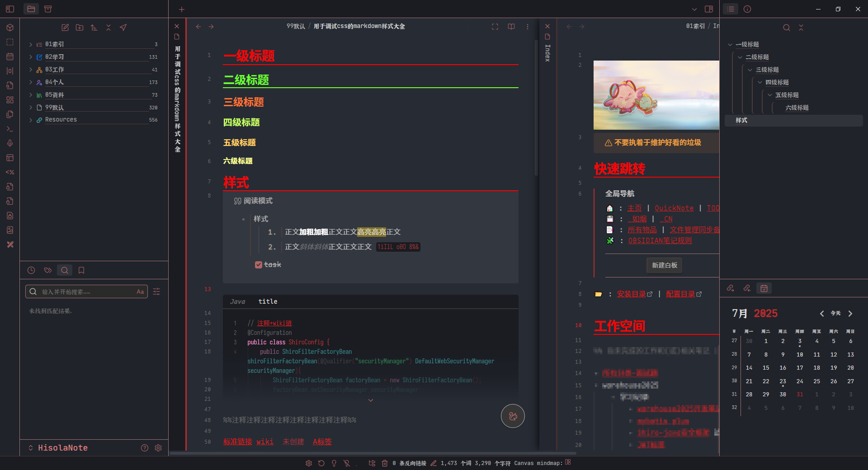Open vault help icon
Viewport: 868px width, 470px height.
[x=145, y=448]
